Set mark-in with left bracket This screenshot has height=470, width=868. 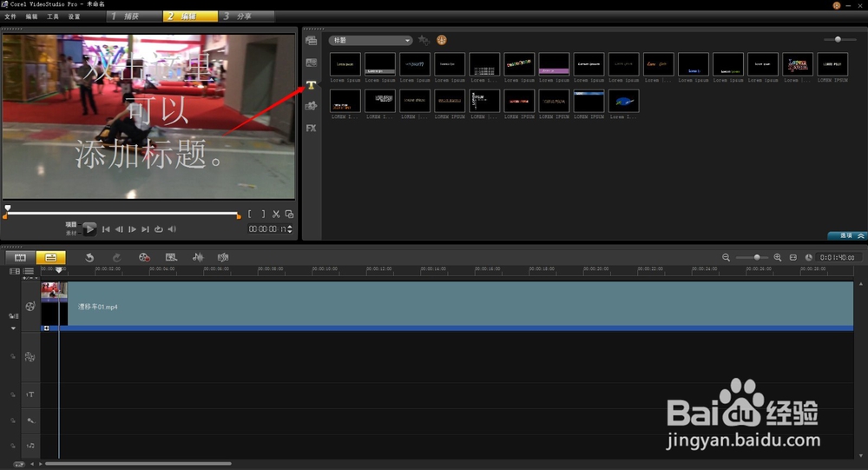coord(250,214)
